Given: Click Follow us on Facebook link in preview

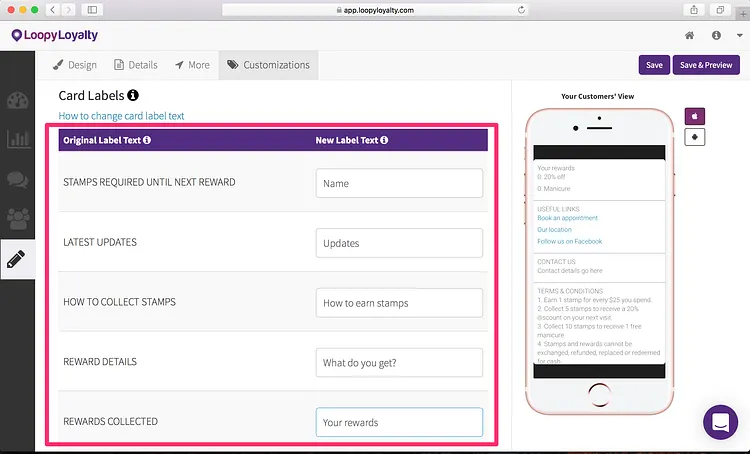Looking at the screenshot, I should (x=569, y=241).
